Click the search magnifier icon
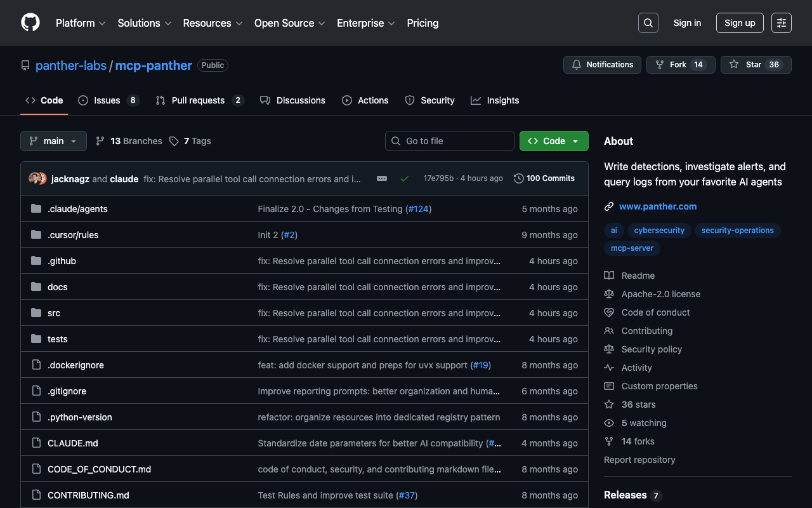Image resolution: width=812 pixels, height=508 pixels. [648, 23]
